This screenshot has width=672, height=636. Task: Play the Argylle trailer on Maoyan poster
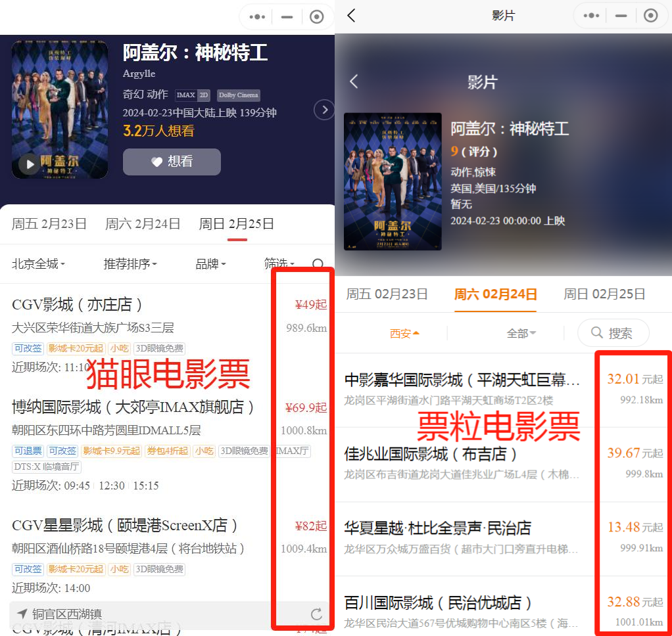click(29, 164)
